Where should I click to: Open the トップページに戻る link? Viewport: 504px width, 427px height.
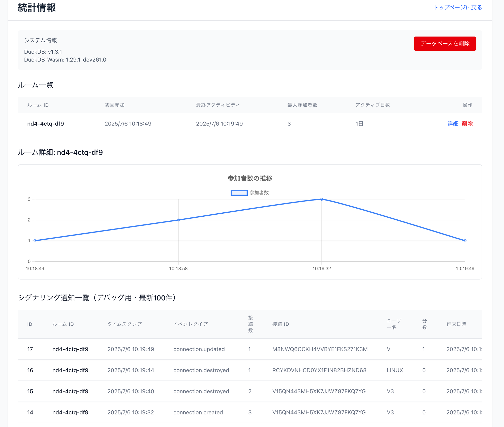click(x=457, y=8)
